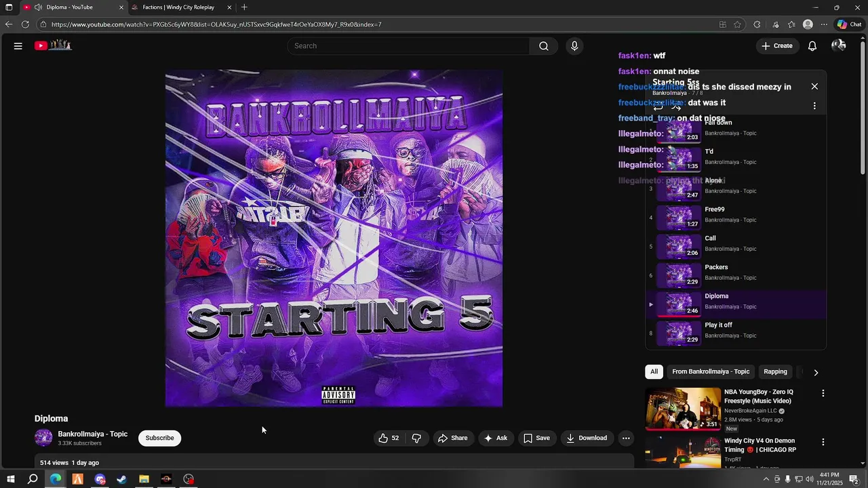Download the Diploma video
This screenshot has width=868, height=488.
click(x=587, y=438)
